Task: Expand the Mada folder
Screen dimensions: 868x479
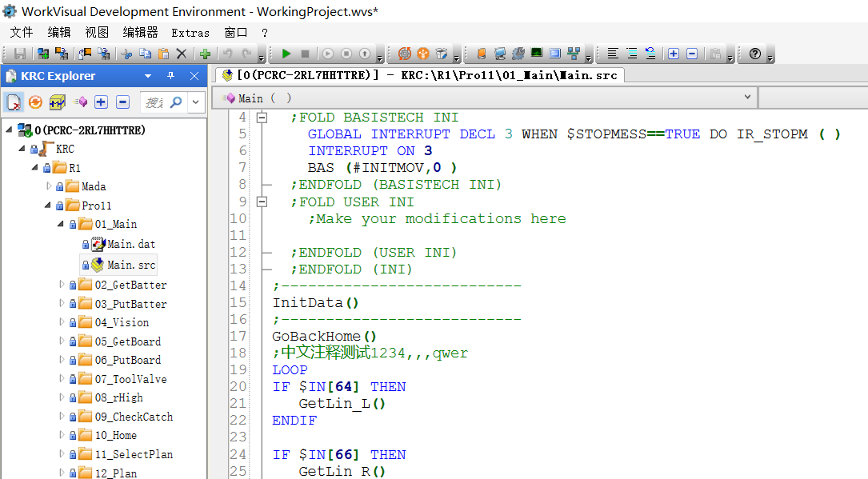Action: click(x=49, y=186)
